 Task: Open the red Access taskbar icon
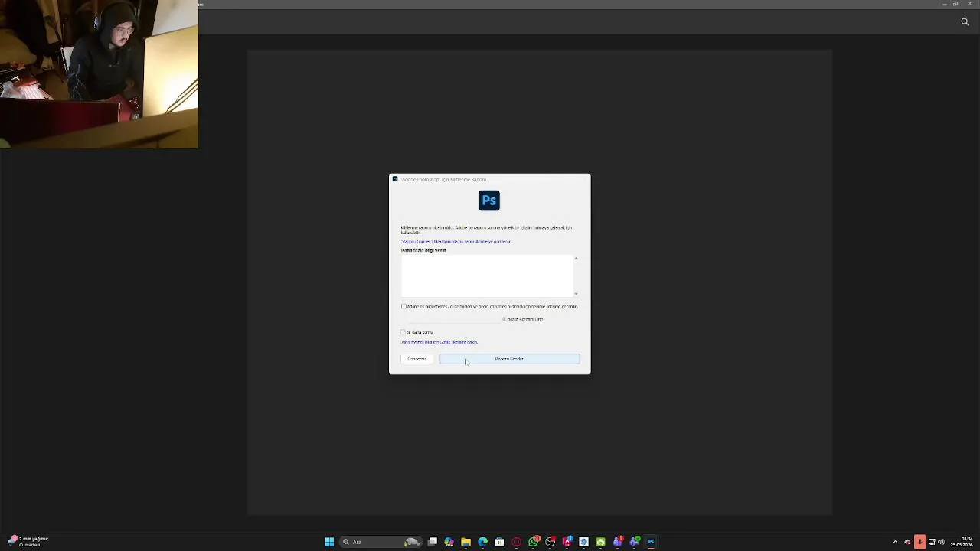[x=567, y=542]
